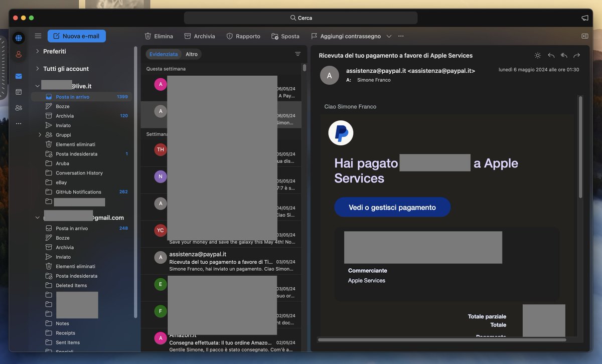Click Vedi o gestisci pagamento button
Image resolution: width=602 pixels, height=364 pixels.
coord(392,207)
